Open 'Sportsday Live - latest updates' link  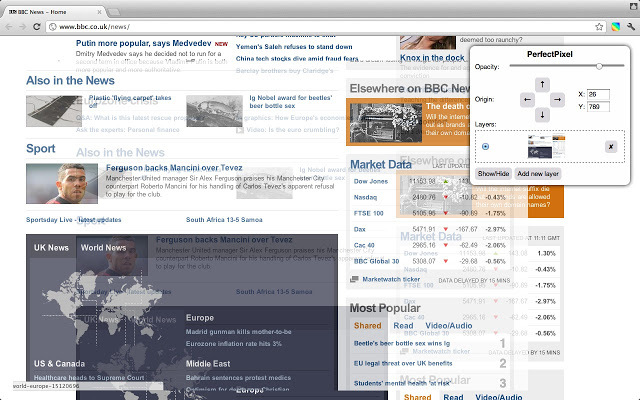click(73, 220)
